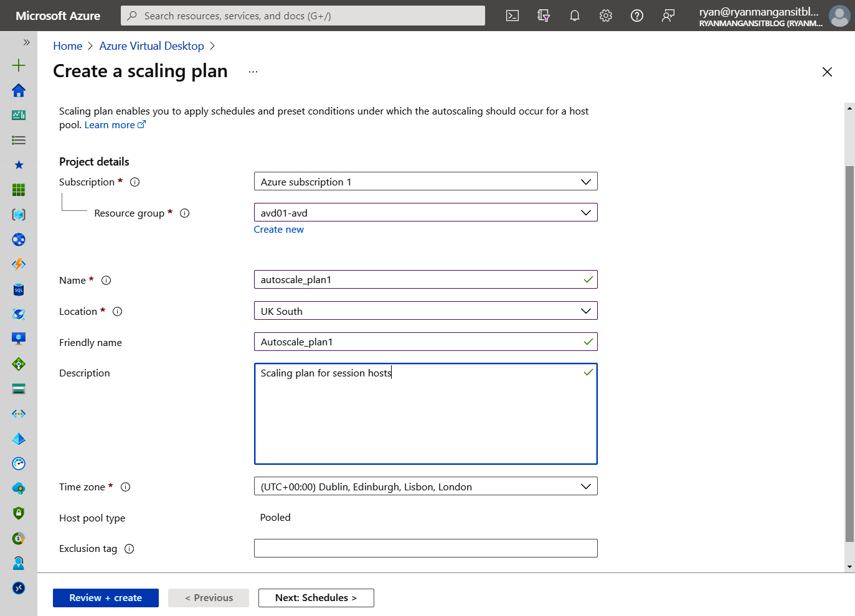
Task: Open the Time zone dropdown
Action: pos(425,486)
